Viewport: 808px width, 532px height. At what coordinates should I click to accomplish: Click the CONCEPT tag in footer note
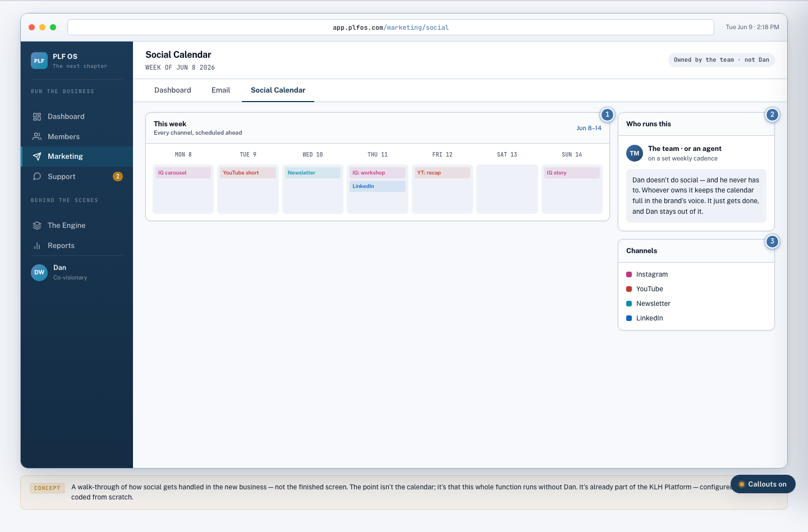point(47,488)
